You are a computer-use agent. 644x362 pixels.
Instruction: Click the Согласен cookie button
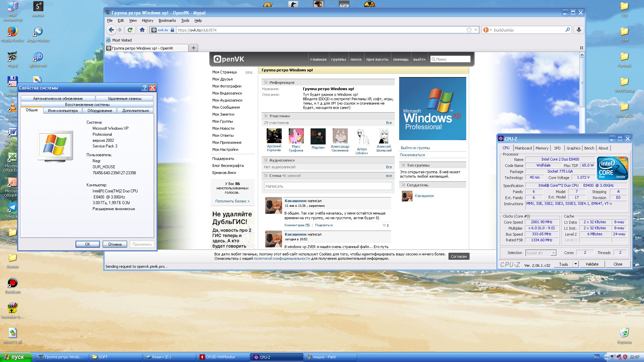(x=459, y=256)
